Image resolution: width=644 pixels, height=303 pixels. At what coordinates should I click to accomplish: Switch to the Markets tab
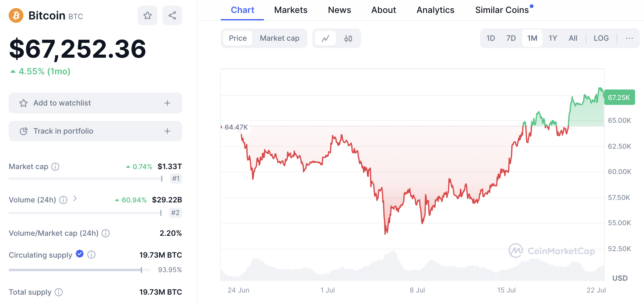[x=291, y=10]
